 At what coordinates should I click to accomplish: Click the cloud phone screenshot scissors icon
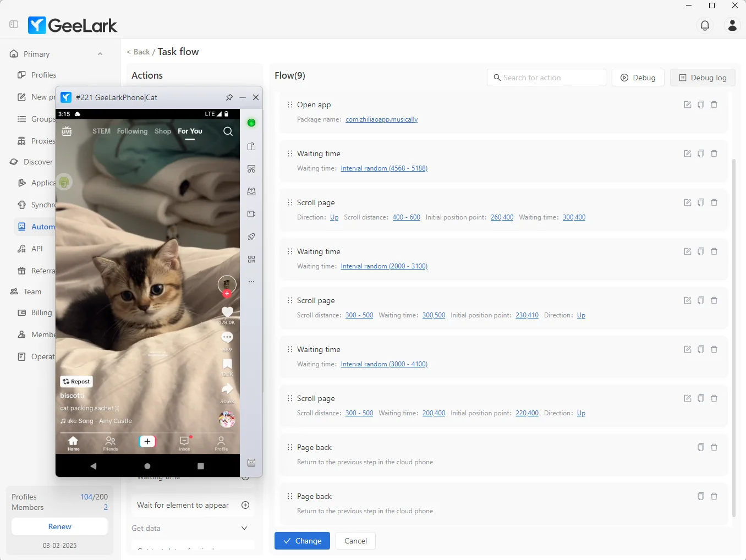(251, 169)
